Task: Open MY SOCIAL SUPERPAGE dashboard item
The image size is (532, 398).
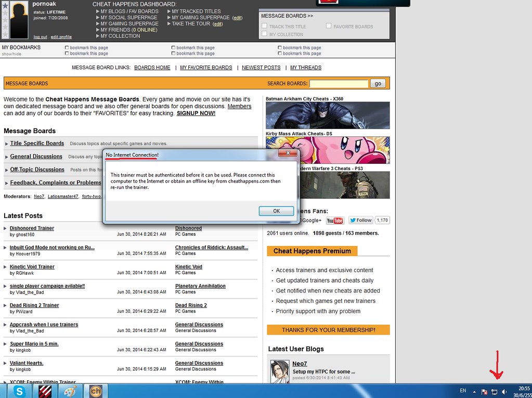Action: tap(128, 17)
